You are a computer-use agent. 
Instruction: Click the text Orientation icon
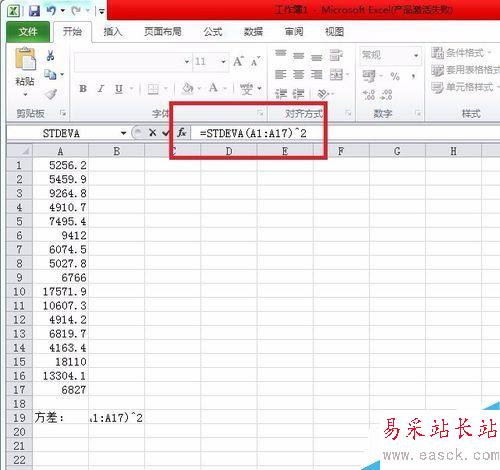[x=323, y=94]
